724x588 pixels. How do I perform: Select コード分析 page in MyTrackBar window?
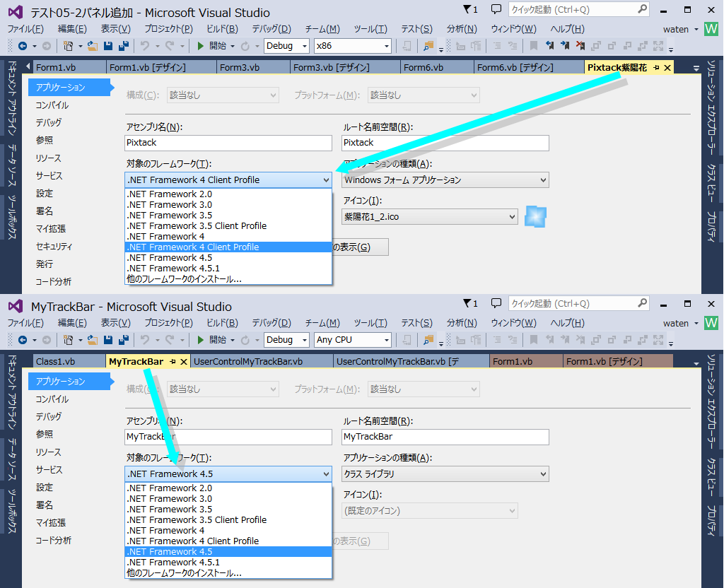54,540
